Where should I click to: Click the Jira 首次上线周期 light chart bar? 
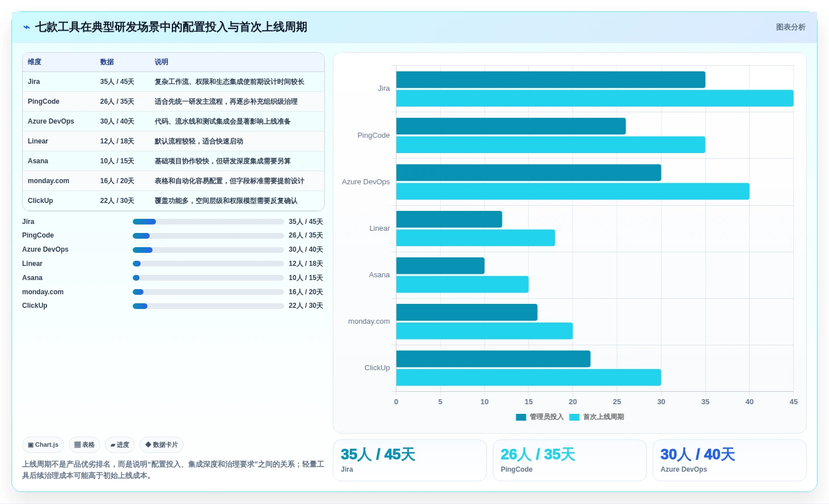tap(595, 98)
